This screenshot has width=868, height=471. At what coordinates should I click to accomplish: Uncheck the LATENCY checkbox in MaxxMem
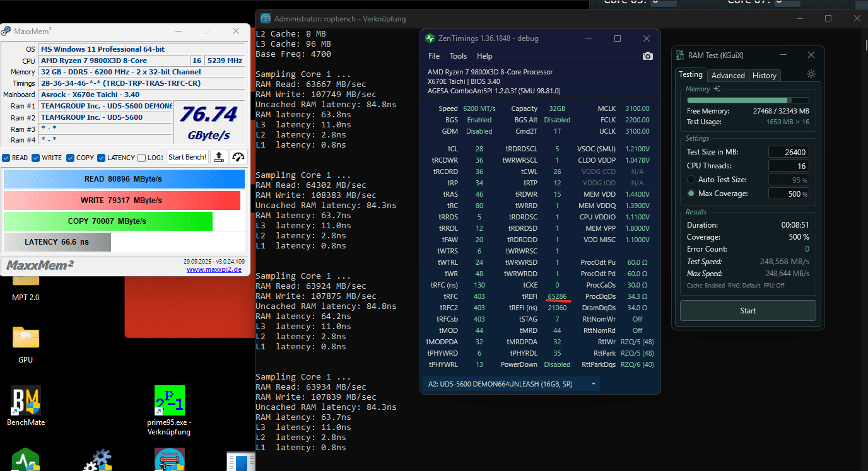click(101, 158)
